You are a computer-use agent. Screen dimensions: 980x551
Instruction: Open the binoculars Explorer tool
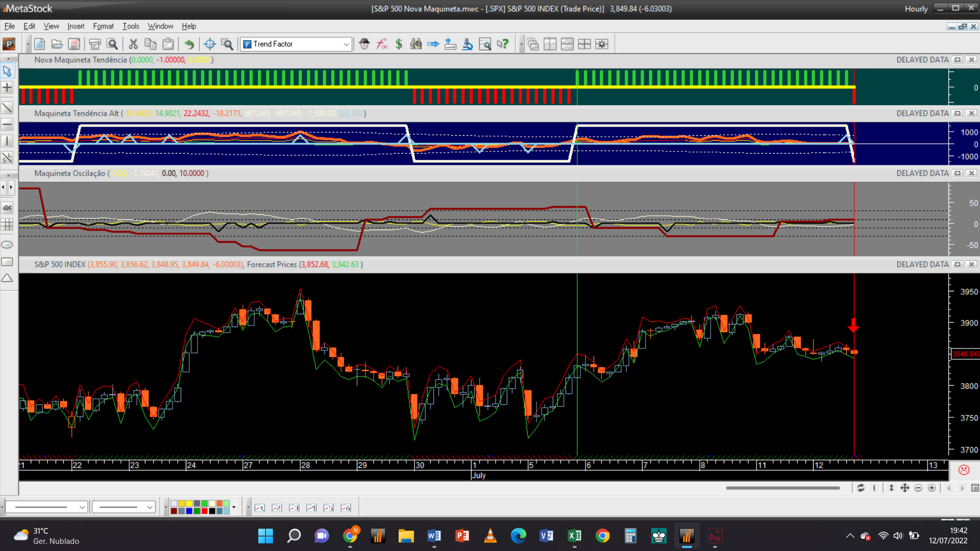(416, 44)
